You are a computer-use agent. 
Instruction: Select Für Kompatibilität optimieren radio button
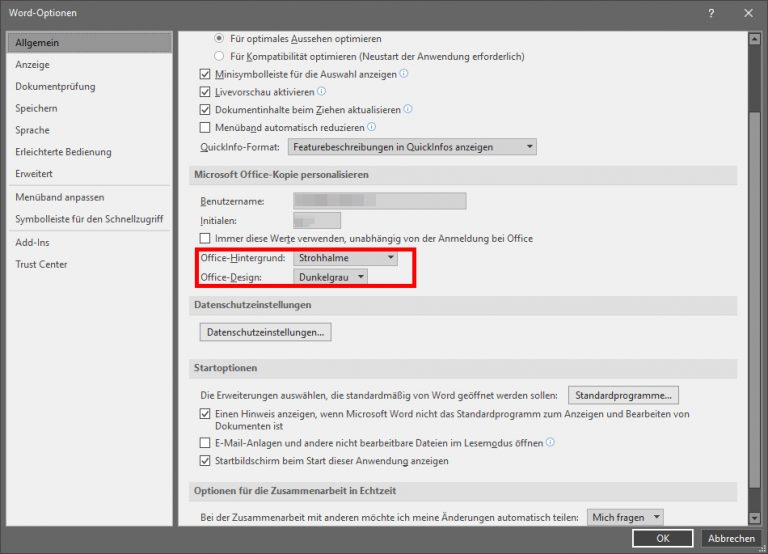pyautogui.click(x=220, y=57)
